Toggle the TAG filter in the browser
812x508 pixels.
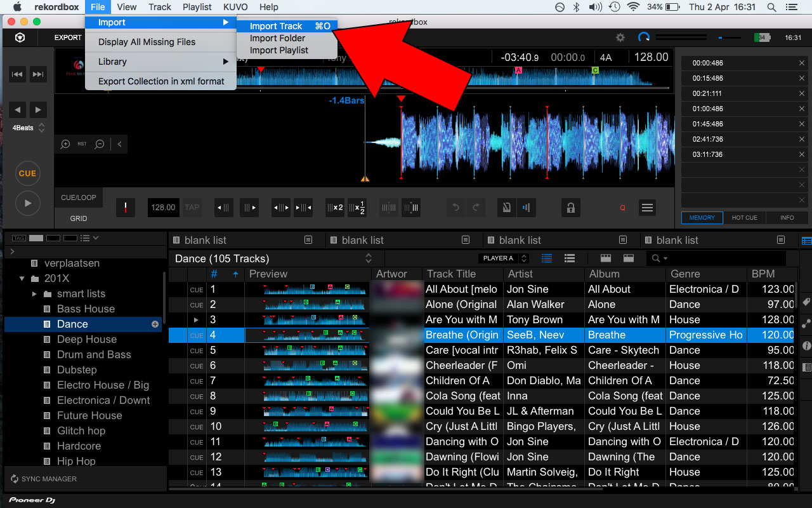pos(18,237)
